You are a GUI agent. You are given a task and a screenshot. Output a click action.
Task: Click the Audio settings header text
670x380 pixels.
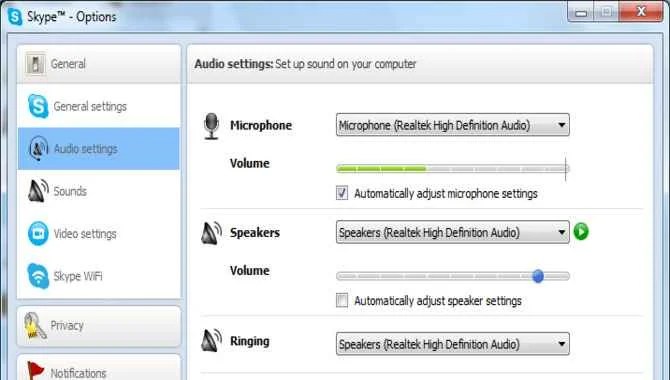coord(305,64)
